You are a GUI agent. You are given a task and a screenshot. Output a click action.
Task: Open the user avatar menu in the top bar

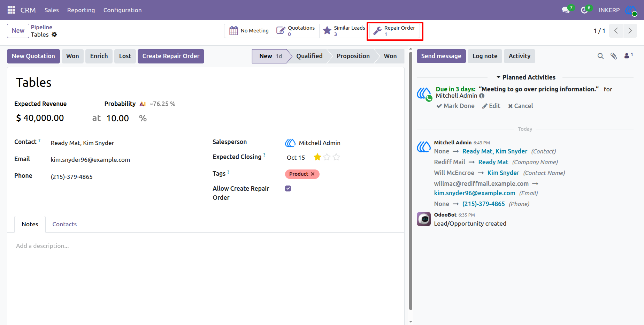tap(631, 10)
